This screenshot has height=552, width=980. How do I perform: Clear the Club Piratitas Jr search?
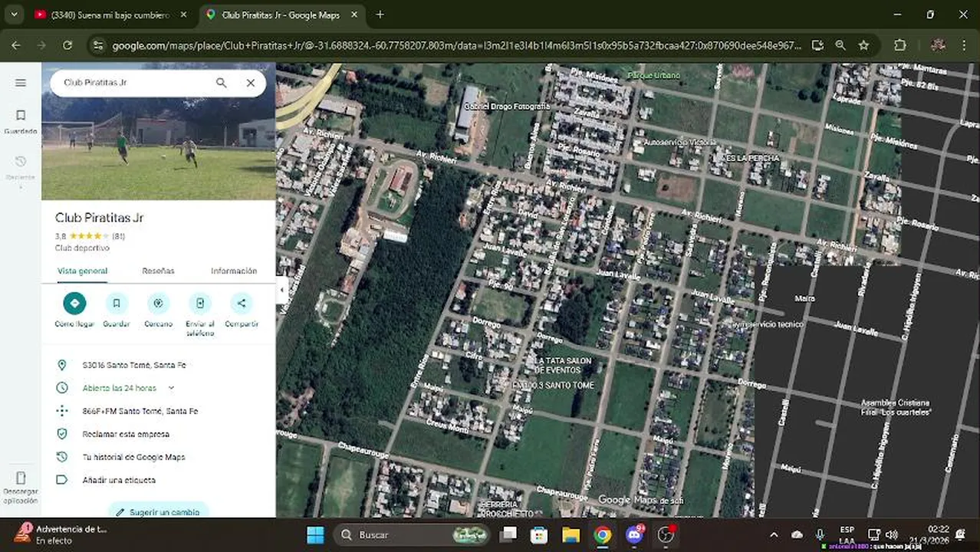[x=250, y=83]
